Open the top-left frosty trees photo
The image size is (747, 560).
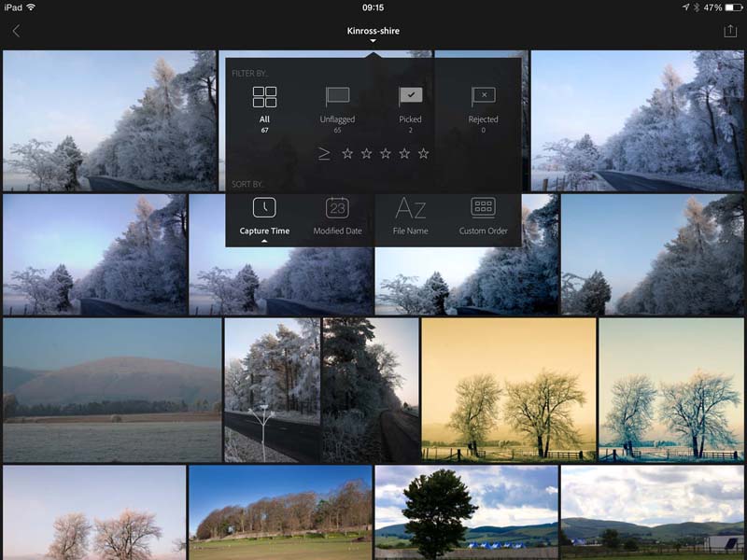[109, 120]
